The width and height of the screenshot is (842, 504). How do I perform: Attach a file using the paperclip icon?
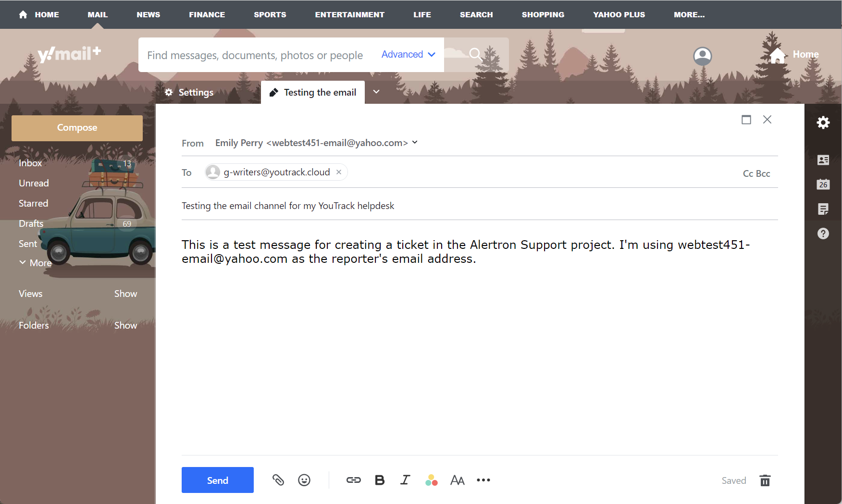click(279, 480)
